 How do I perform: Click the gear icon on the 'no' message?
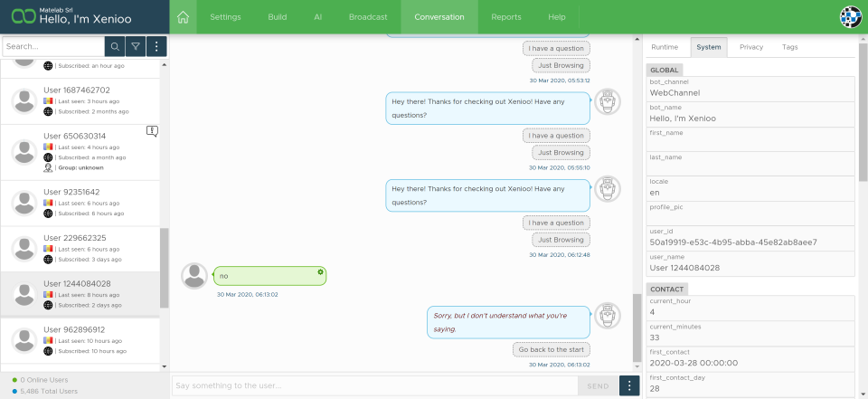coord(320,271)
